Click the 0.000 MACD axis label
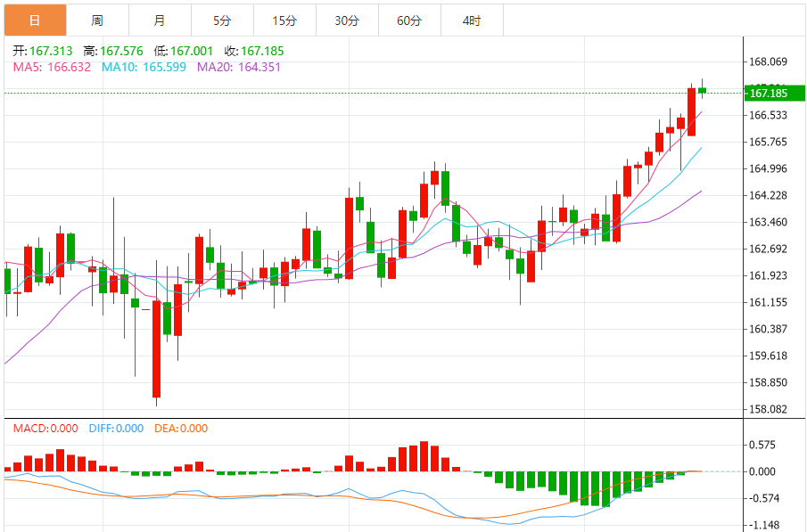 pyautogui.click(x=762, y=471)
